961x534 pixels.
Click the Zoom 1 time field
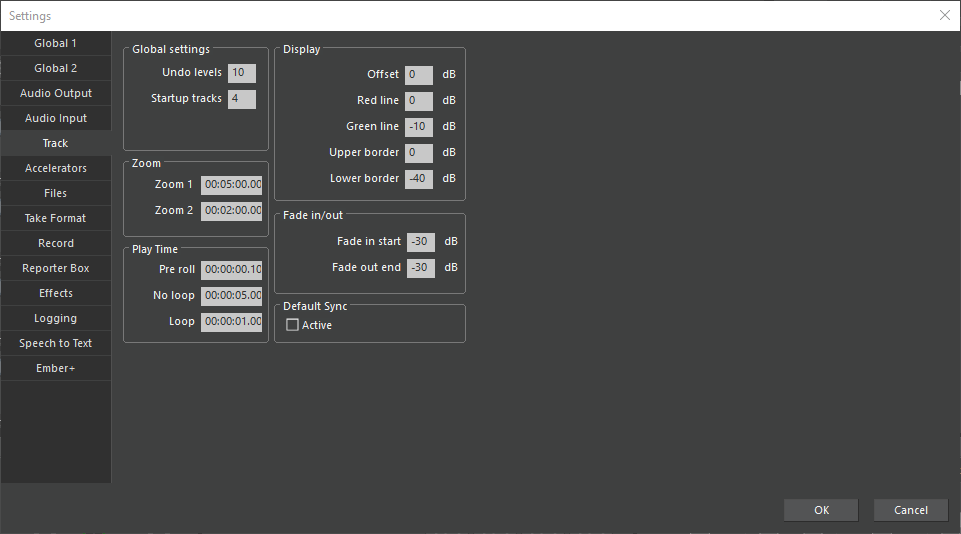[x=231, y=185]
